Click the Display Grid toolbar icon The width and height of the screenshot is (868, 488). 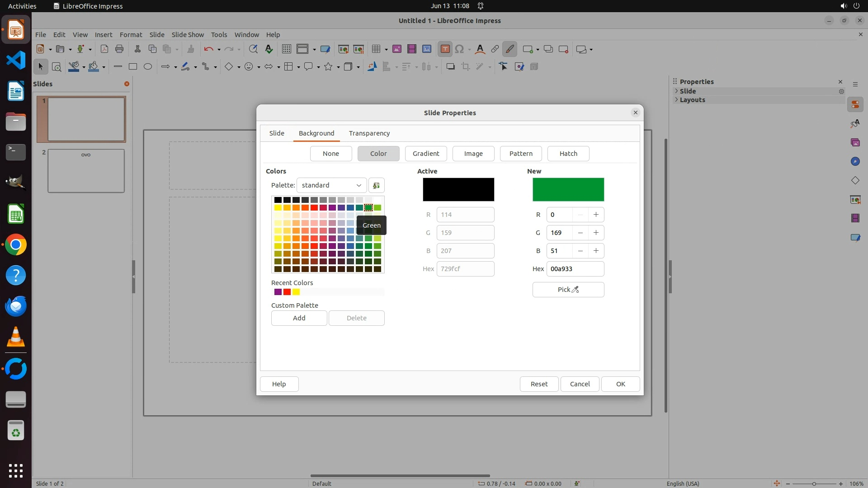(286, 49)
